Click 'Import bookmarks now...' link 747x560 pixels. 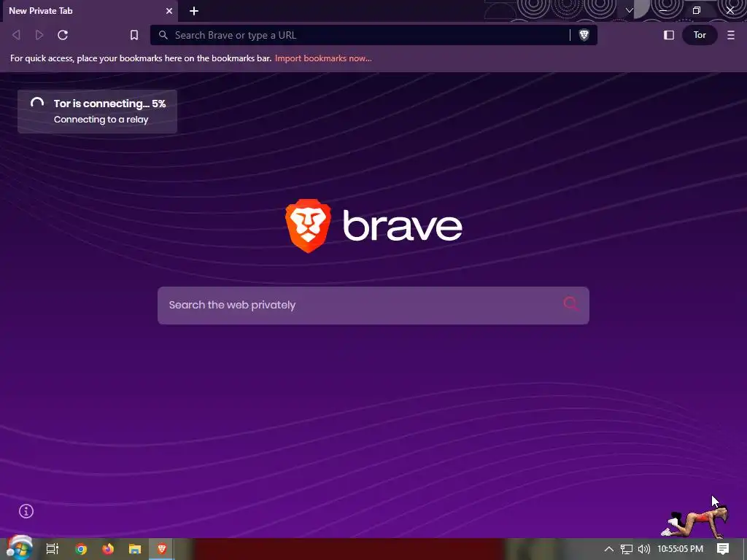323,58
